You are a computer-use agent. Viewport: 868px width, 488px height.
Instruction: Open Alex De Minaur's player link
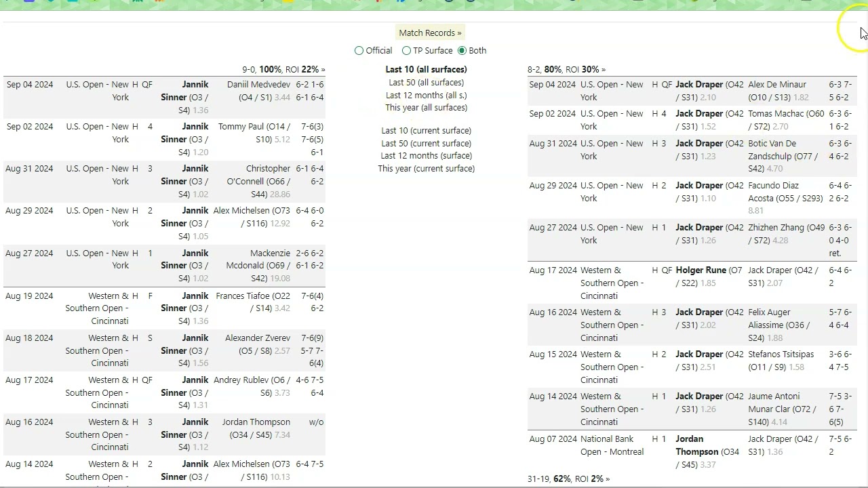click(777, 85)
